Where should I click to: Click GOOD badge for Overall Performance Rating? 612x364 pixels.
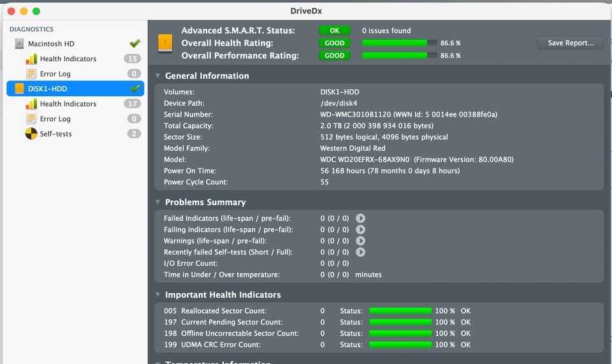click(x=335, y=55)
